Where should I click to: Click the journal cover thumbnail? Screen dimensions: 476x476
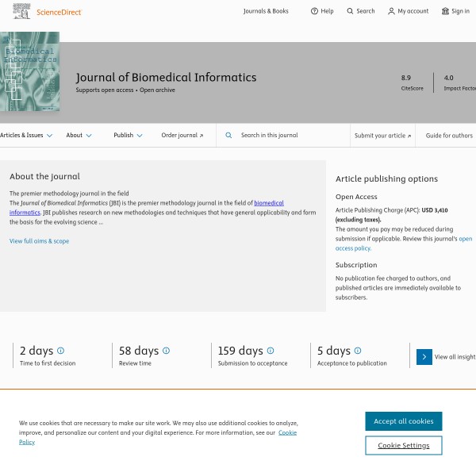tap(29, 71)
